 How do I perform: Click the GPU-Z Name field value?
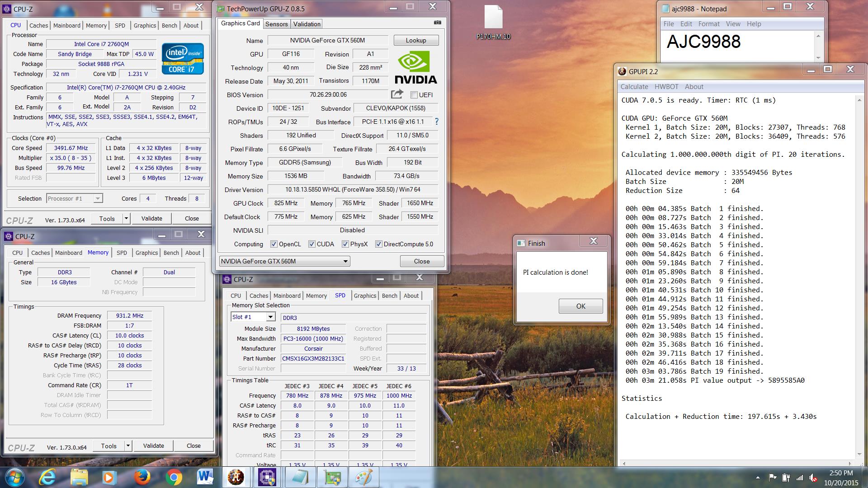pos(328,40)
